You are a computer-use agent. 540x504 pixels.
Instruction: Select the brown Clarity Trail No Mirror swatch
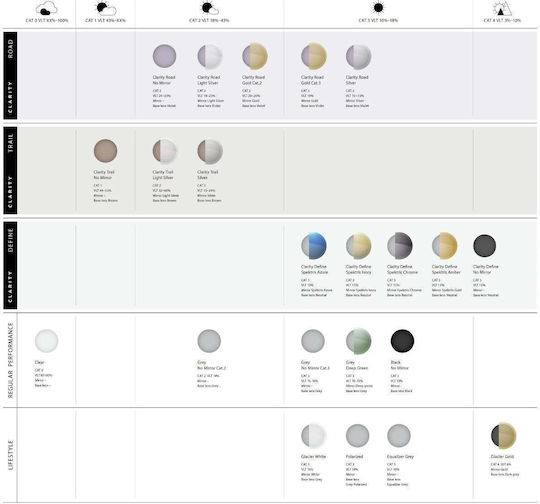coord(105,151)
